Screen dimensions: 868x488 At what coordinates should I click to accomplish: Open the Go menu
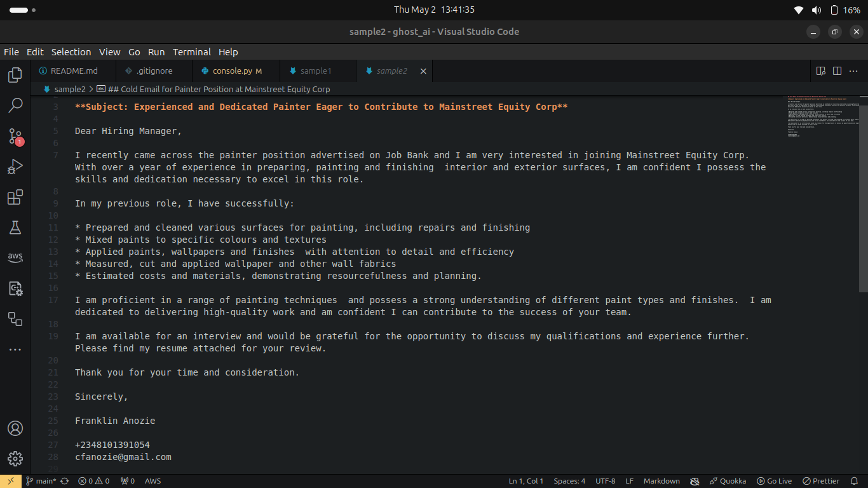click(x=134, y=52)
